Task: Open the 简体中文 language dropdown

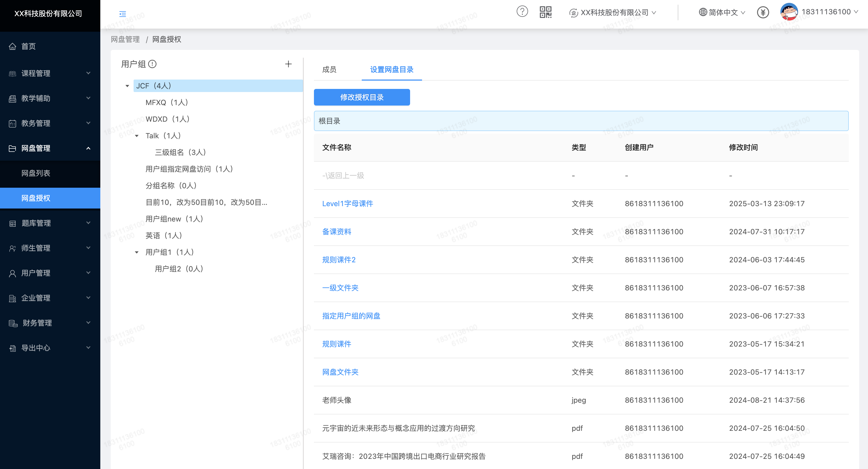Action: point(722,12)
